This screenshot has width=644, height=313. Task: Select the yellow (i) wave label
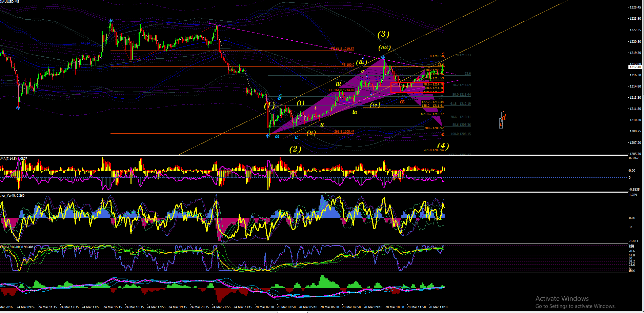[x=301, y=103]
